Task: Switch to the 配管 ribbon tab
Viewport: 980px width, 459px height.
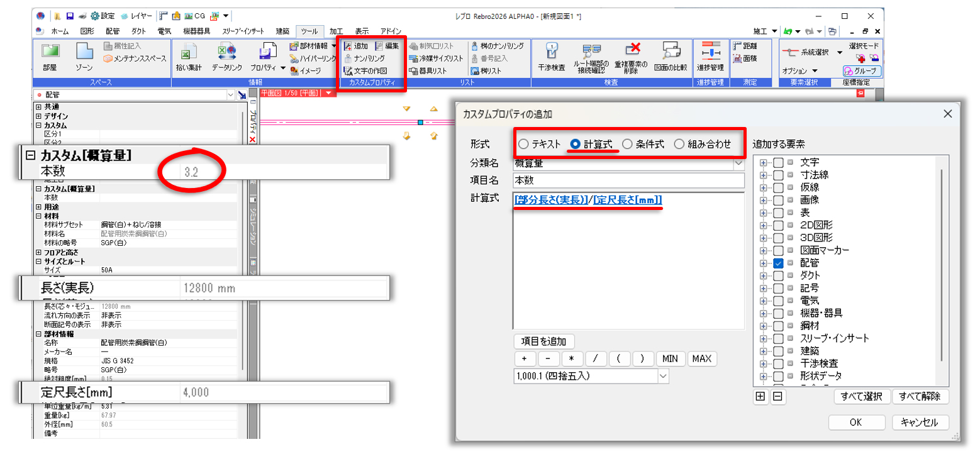Action: [x=112, y=31]
